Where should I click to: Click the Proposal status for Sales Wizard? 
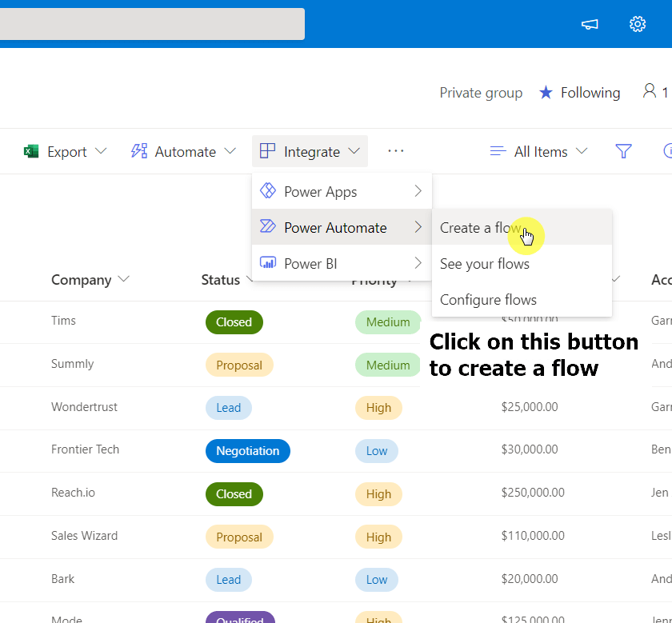tap(239, 537)
